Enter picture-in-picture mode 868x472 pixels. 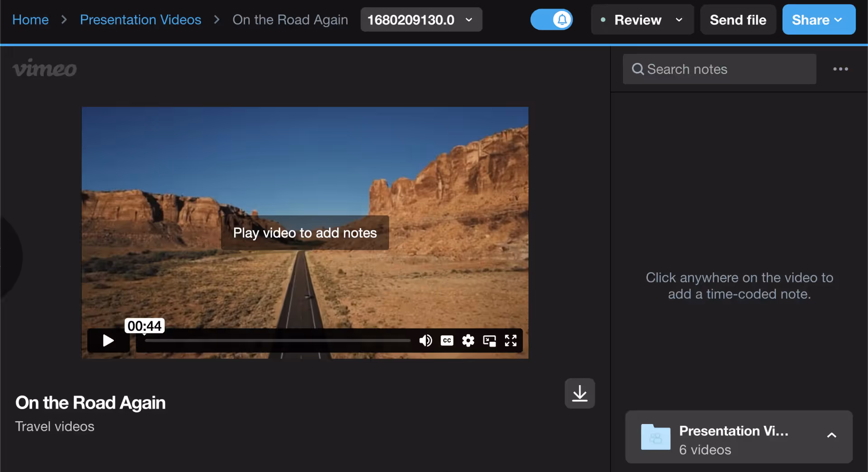coord(489,340)
